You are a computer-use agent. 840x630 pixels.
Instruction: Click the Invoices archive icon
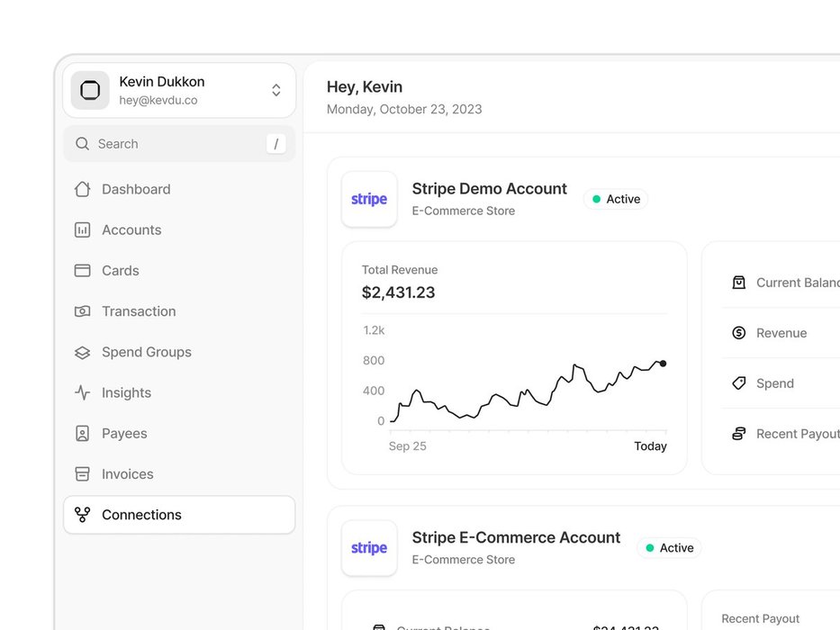(x=82, y=474)
